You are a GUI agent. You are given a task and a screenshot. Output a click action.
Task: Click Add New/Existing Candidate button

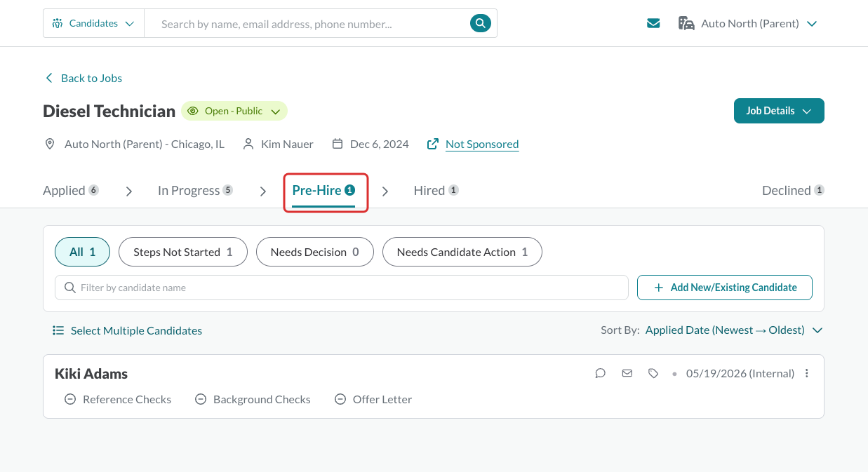[x=725, y=288]
